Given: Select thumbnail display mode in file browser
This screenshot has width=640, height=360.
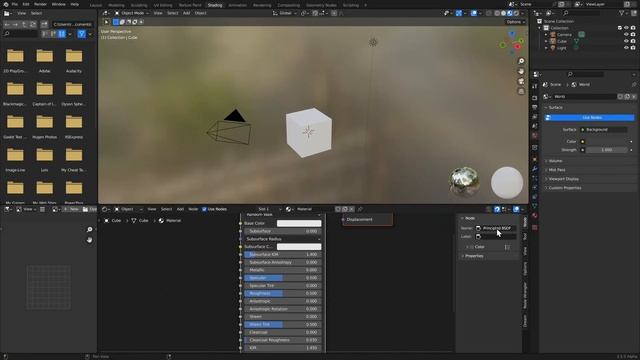Looking at the screenshot, I should (x=62, y=34).
